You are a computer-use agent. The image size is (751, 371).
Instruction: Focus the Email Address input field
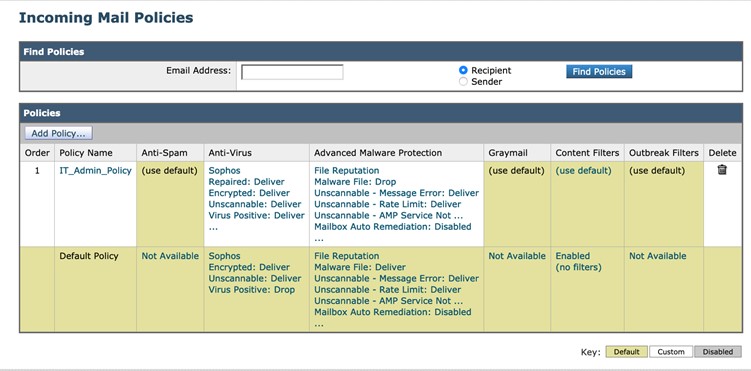click(292, 72)
